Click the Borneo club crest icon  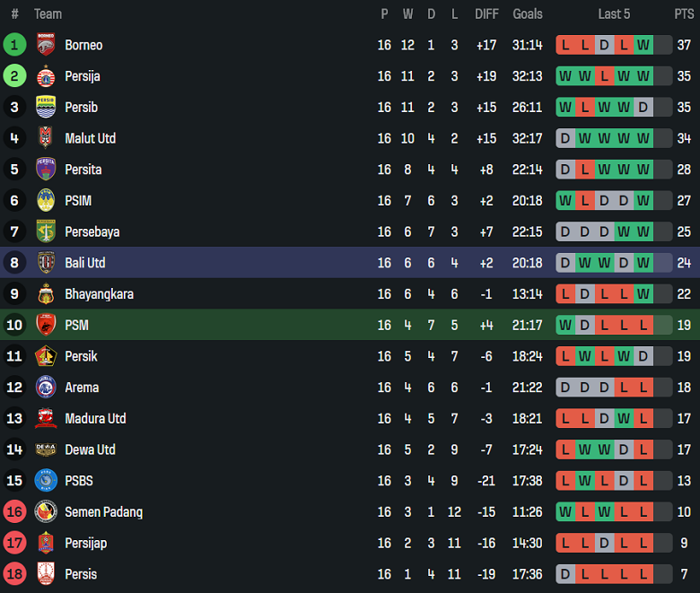(x=46, y=45)
